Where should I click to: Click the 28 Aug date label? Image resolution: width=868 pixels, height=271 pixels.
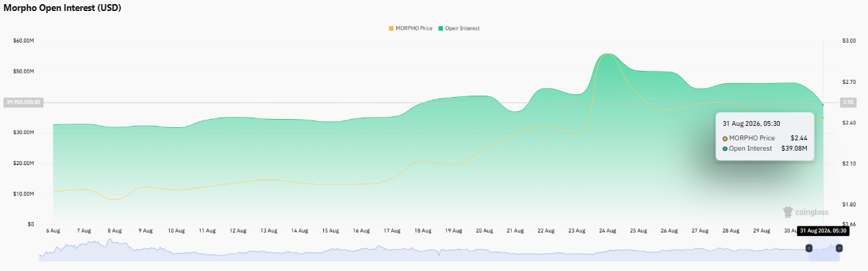pyautogui.click(x=731, y=230)
